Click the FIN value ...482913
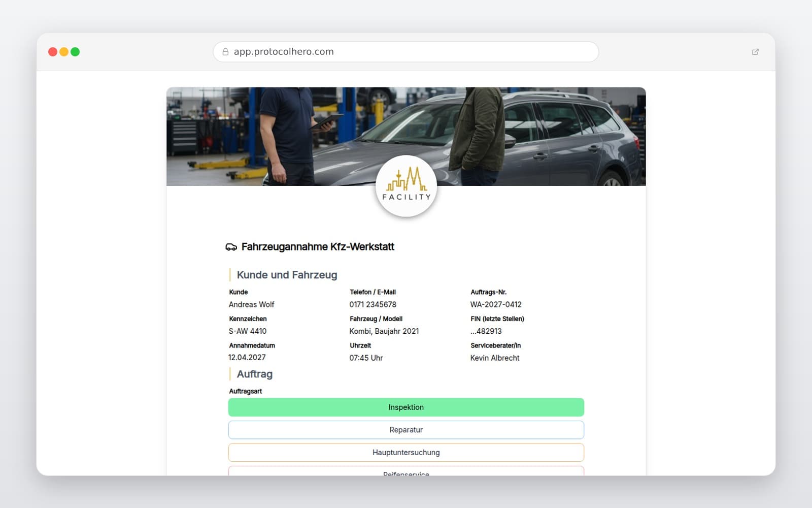This screenshot has width=812, height=508. [486, 331]
